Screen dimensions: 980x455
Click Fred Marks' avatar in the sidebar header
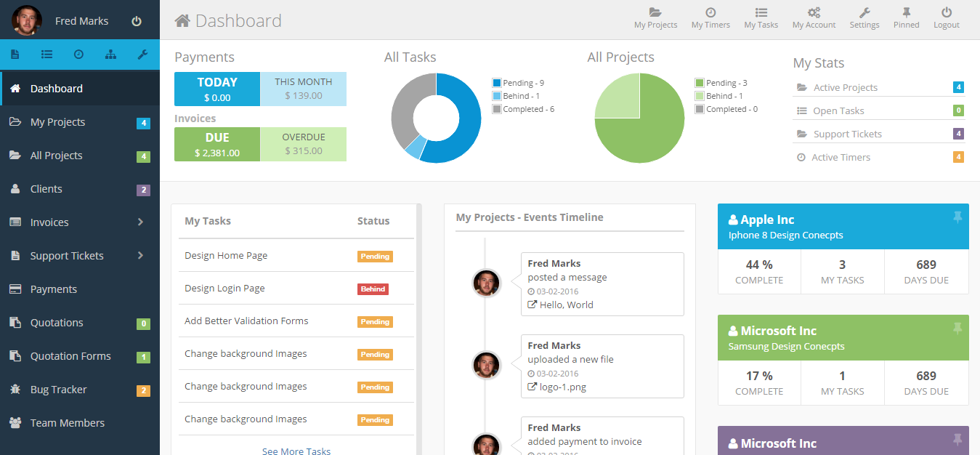pyautogui.click(x=27, y=20)
